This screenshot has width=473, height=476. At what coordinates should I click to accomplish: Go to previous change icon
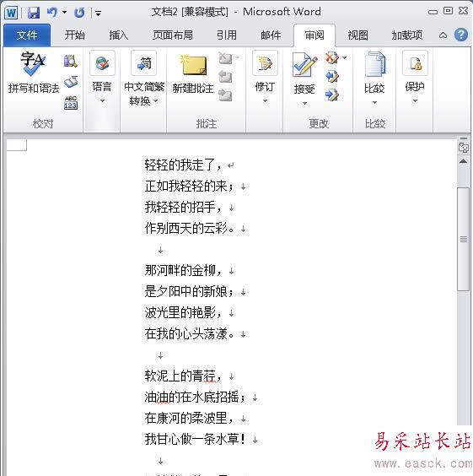click(x=331, y=77)
